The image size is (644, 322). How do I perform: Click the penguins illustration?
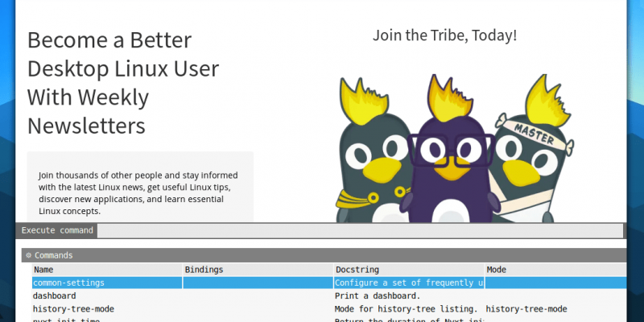point(454,148)
